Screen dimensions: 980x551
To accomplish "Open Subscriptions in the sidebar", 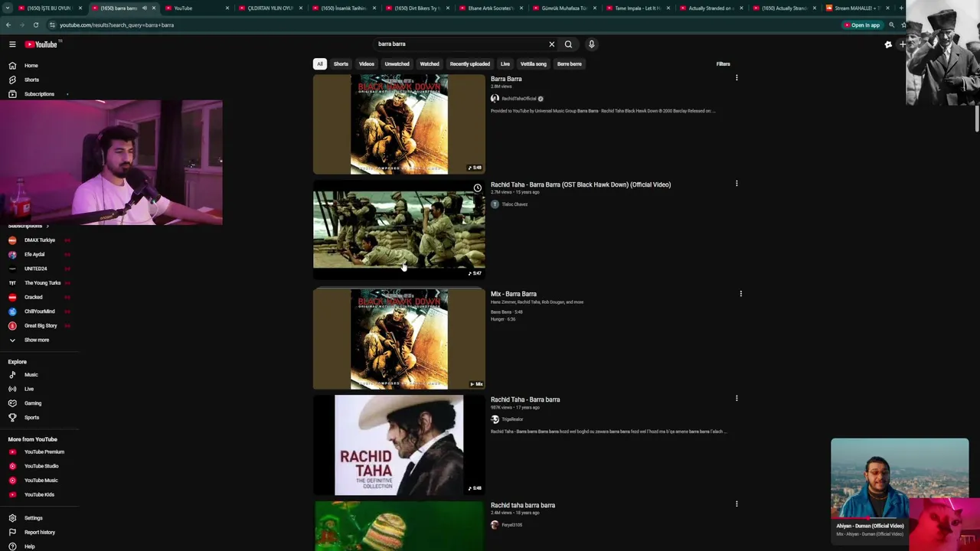I will pos(38,94).
